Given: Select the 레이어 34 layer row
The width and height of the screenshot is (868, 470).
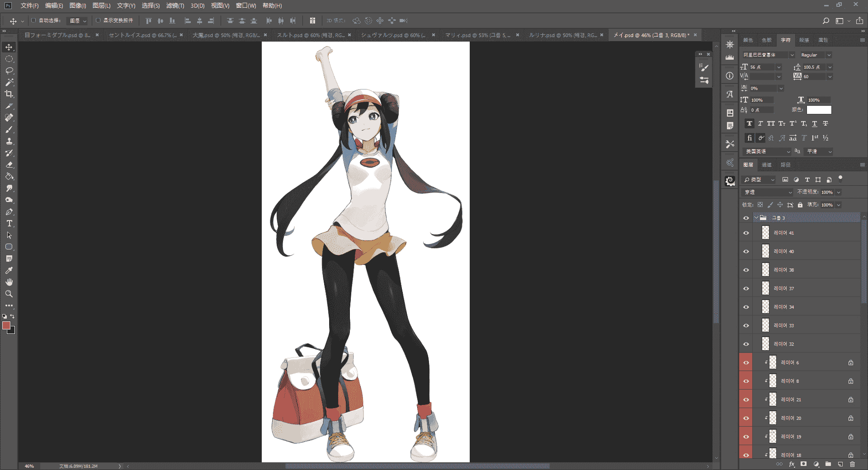Looking at the screenshot, I should pos(806,307).
